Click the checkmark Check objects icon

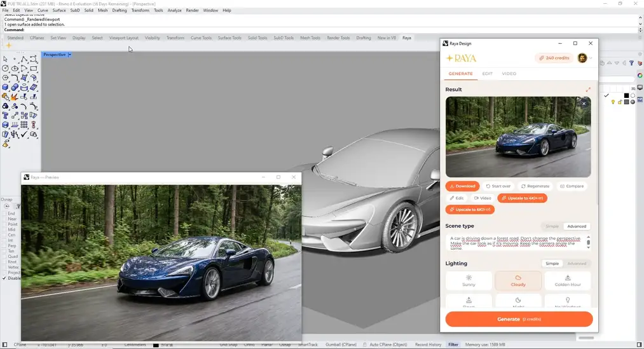(x=24, y=134)
